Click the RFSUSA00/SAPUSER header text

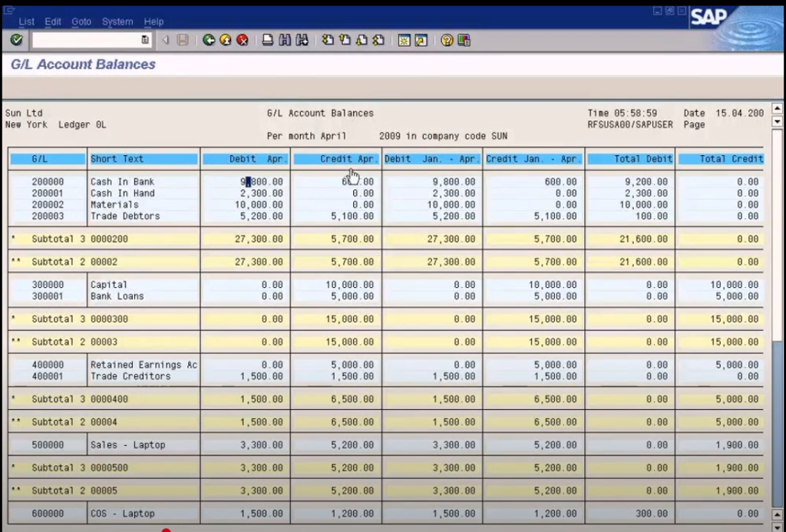pyautogui.click(x=630, y=125)
